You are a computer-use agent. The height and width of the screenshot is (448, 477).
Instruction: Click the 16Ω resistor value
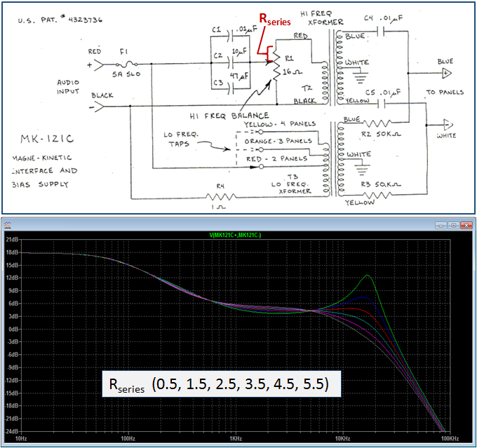tap(293, 72)
